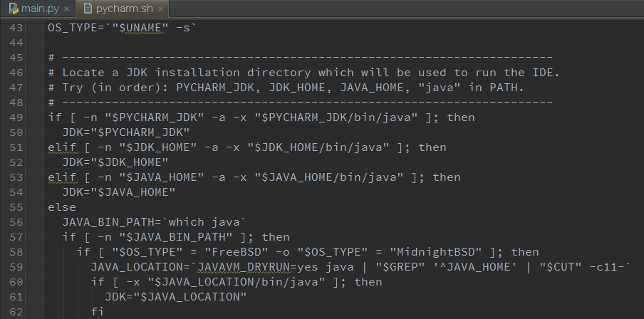Click line number 62 in the gutter
This screenshot has height=319, width=644.
(x=16, y=312)
